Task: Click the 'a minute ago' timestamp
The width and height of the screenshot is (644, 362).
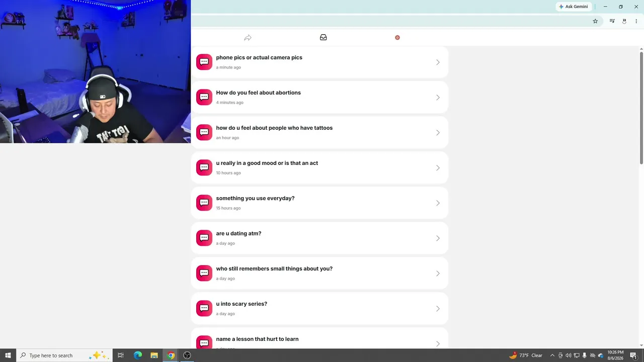Action: (x=228, y=67)
